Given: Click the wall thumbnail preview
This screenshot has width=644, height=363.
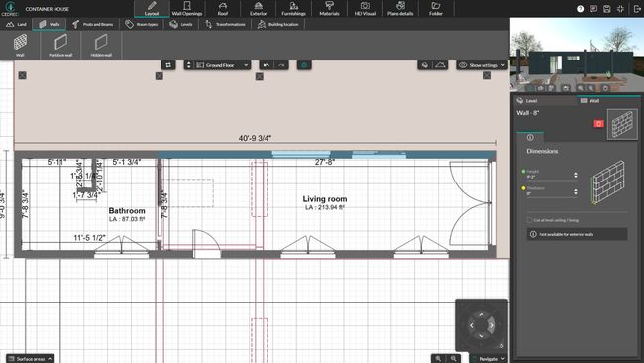Looking at the screenshot, I should 622,125.
